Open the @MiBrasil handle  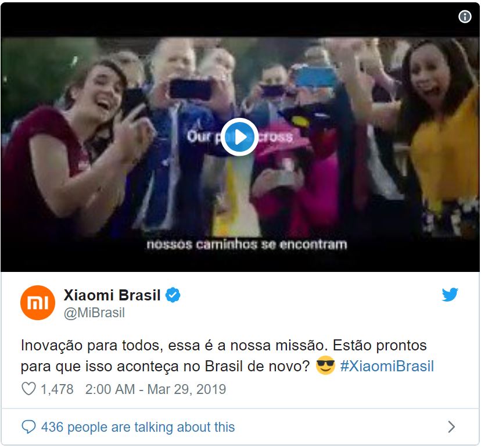tap(94, 313)
